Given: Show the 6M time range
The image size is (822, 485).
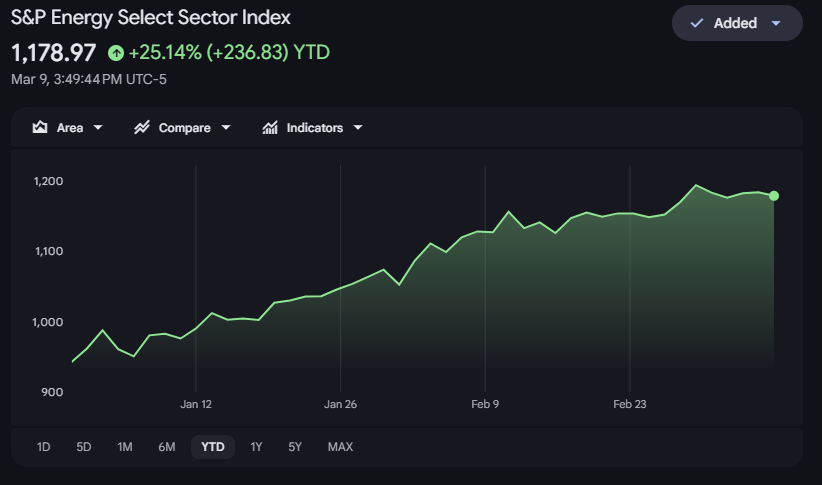Looking at the screenshot, I should tap(166, 447).
